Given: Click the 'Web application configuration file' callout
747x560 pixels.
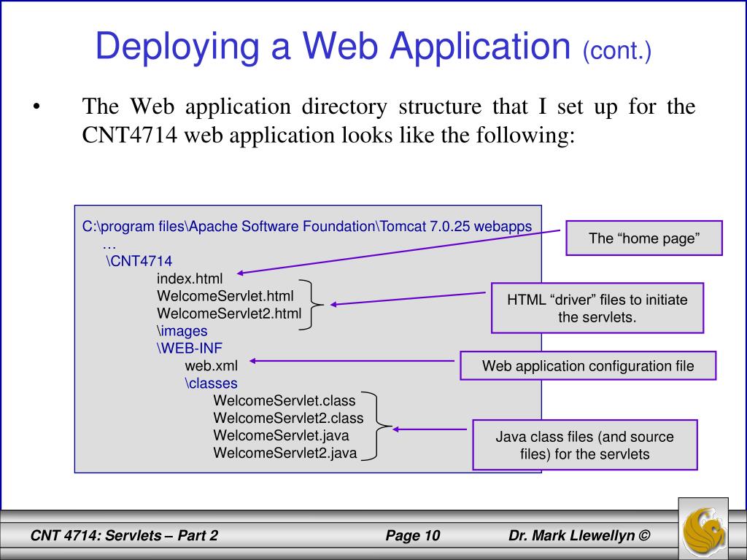Looking at the screenshot, I should pyautogui.click(x=588, y=366).
